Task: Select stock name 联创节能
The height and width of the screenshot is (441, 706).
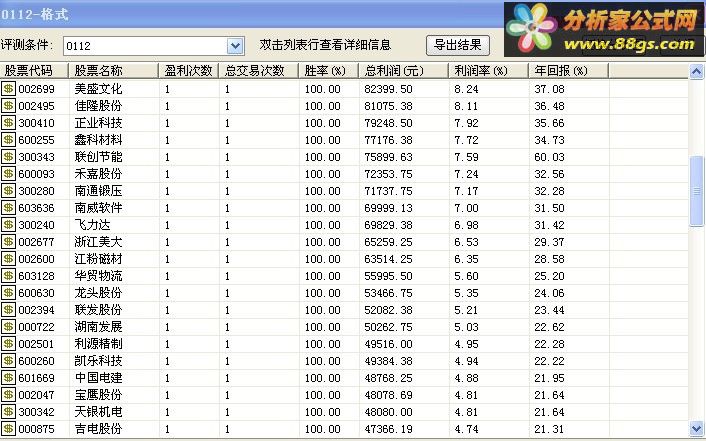Action: coord(98,157)
